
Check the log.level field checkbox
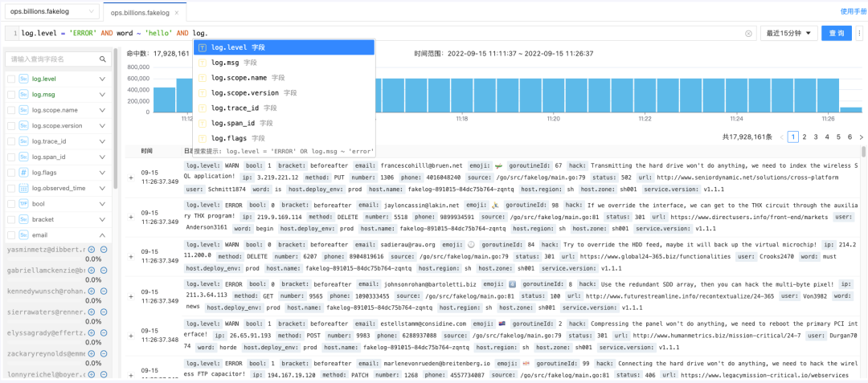(x=11, y=79)
